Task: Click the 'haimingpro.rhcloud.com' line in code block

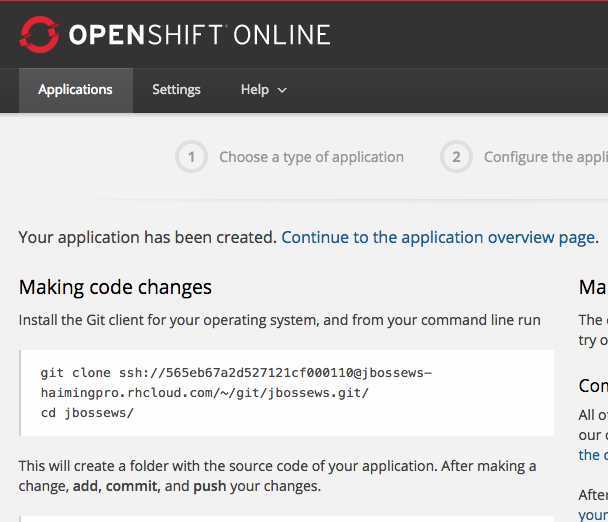Action: point(205,393)
